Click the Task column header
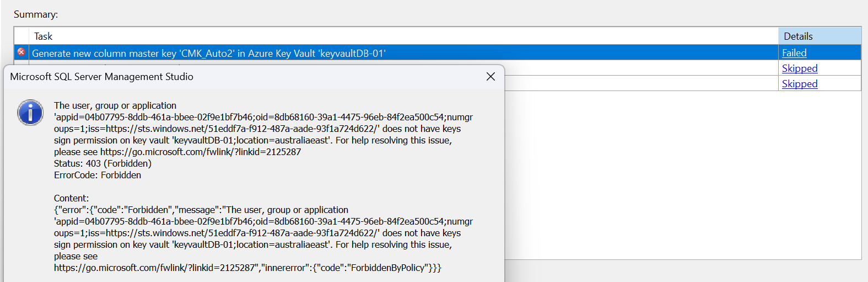 coord(403,36)
